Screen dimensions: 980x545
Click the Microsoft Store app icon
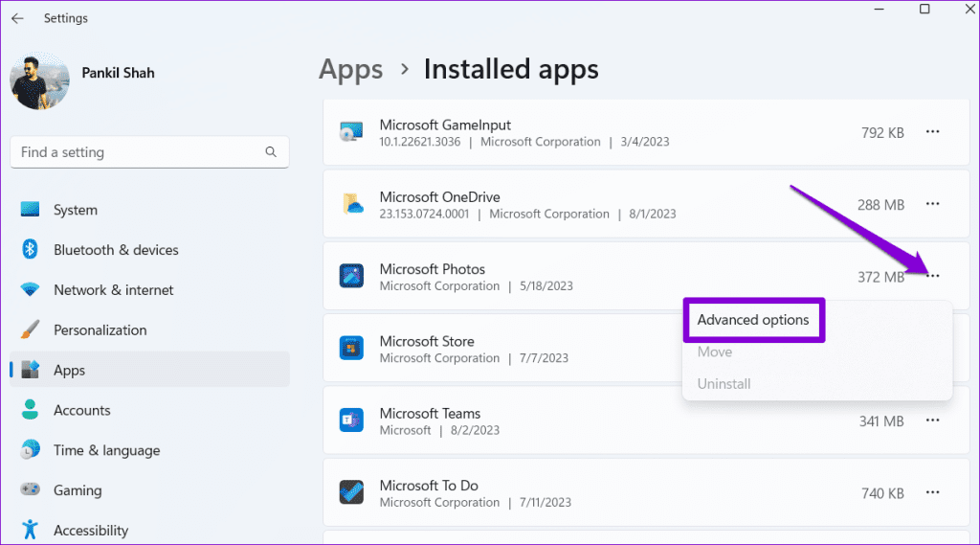point(351,348)
